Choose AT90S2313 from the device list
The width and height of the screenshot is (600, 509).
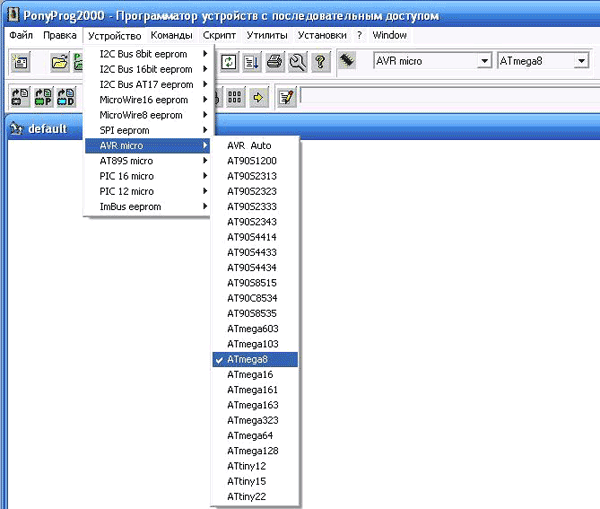[x=255, y=176]
